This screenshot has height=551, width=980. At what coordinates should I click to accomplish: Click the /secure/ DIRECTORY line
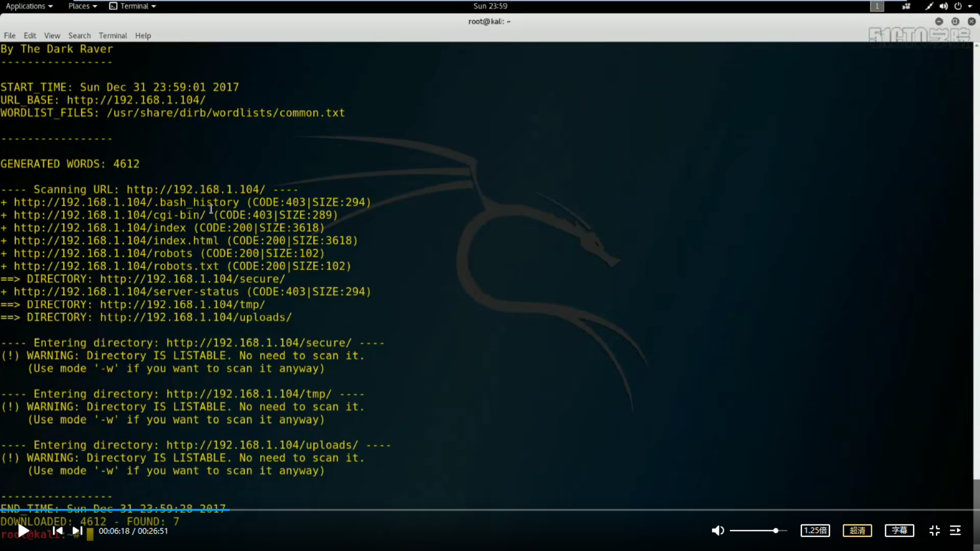(143, 279)
